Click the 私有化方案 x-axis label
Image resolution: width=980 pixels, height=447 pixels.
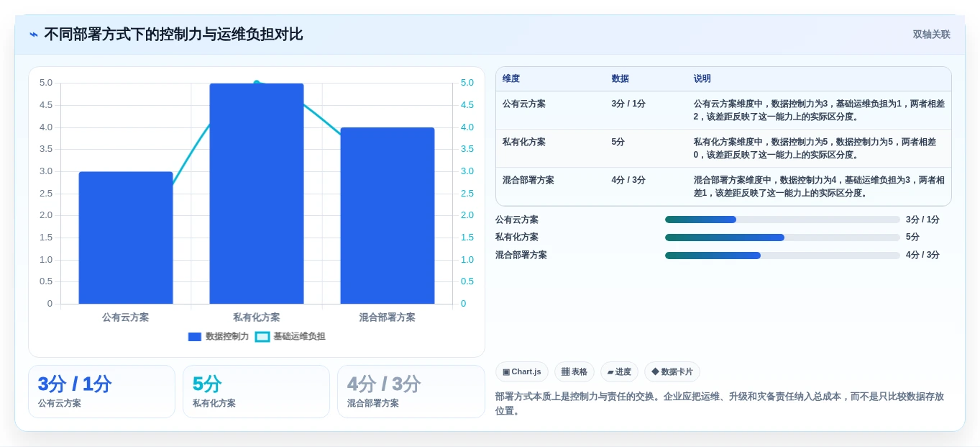(257, 317)
